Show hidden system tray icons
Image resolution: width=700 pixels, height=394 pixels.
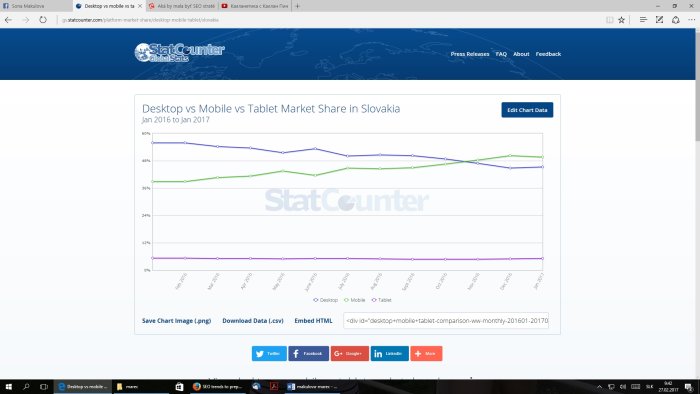coord(600,386)
